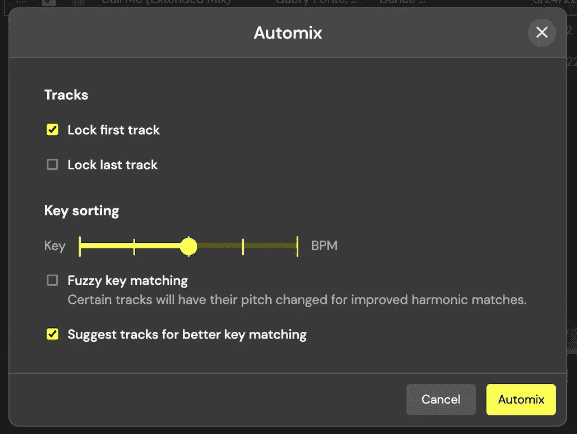Click the "Suggest tracks" option label text

point(187,335)
